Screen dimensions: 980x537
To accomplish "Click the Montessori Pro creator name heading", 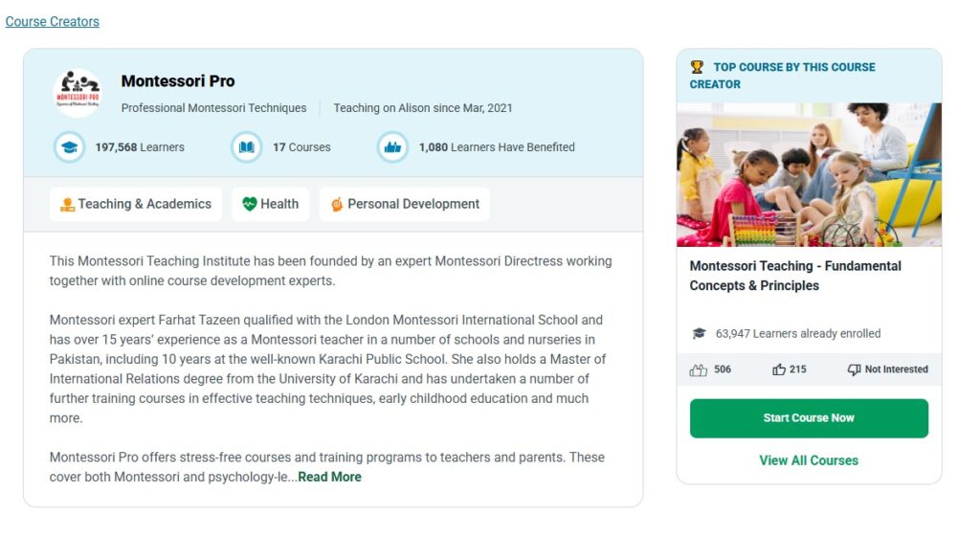I will (x=178, y=81).
